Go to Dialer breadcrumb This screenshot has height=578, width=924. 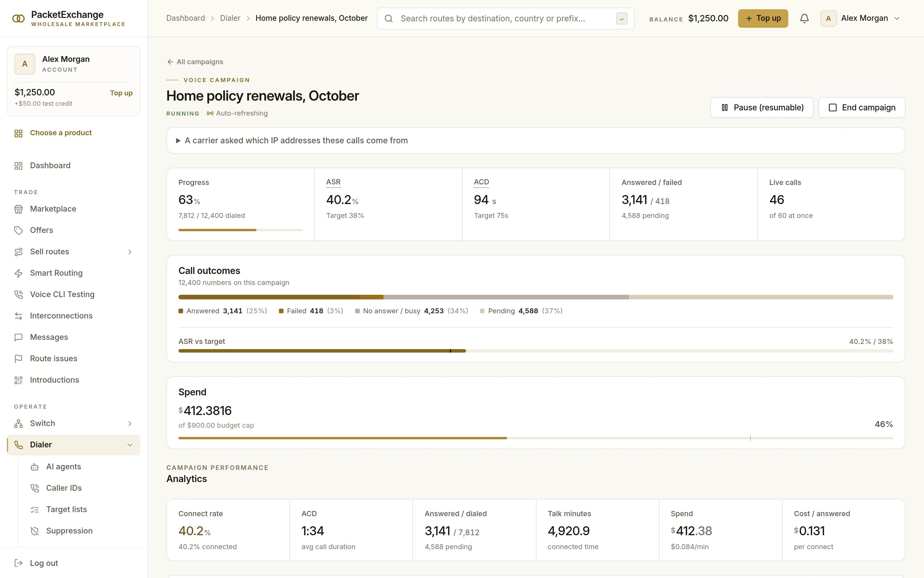[x=230, y=18]
